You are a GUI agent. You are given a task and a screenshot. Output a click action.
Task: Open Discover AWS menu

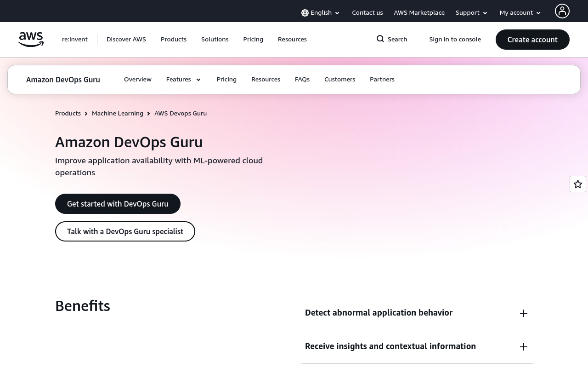pos(126,39)
